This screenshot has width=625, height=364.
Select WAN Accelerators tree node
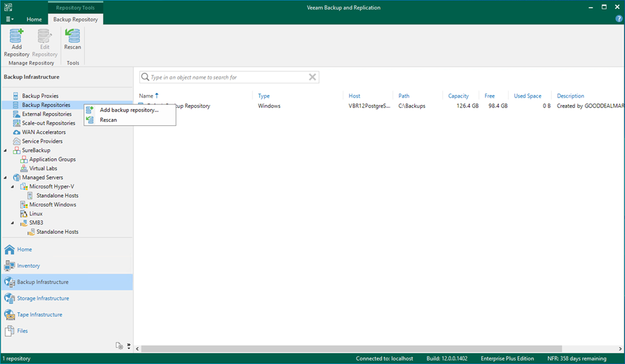(44, 133)
